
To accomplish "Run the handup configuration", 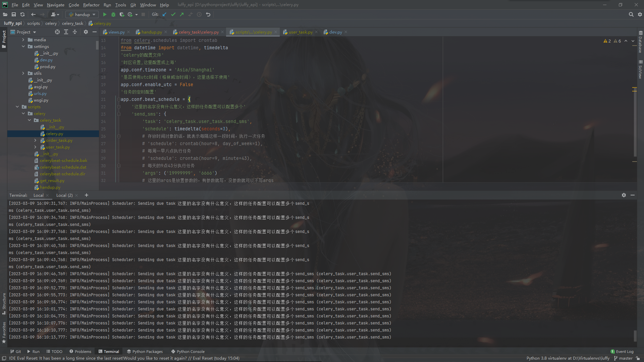I will [105, 14].
